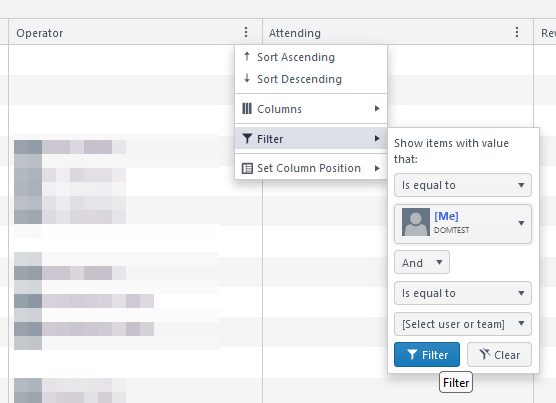Expand the second 'Is equal to' dropdown

click(463, 293)
